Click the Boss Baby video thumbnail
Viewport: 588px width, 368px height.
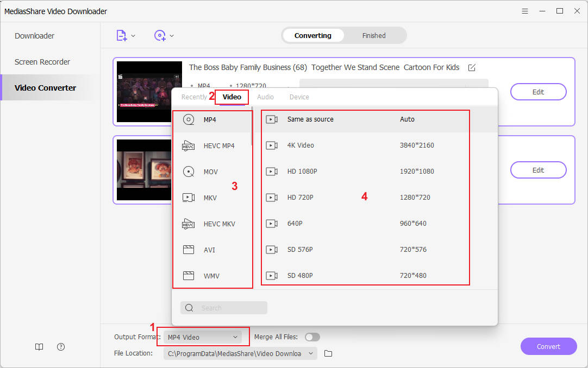149,92
